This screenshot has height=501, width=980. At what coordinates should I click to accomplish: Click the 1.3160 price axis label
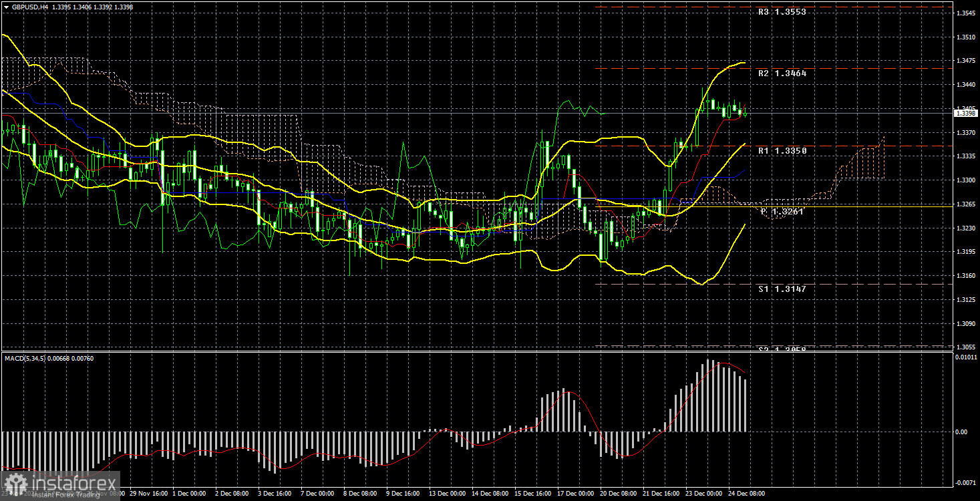coord(966,276)
